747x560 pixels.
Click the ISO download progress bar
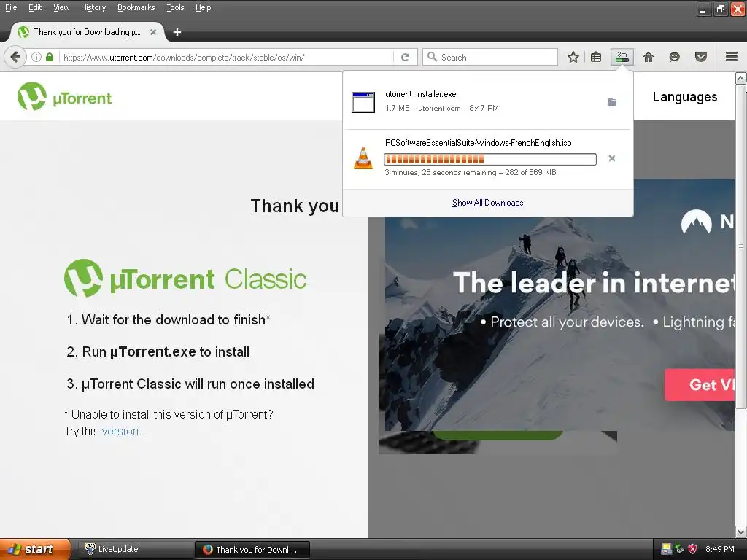coord(489,159)
